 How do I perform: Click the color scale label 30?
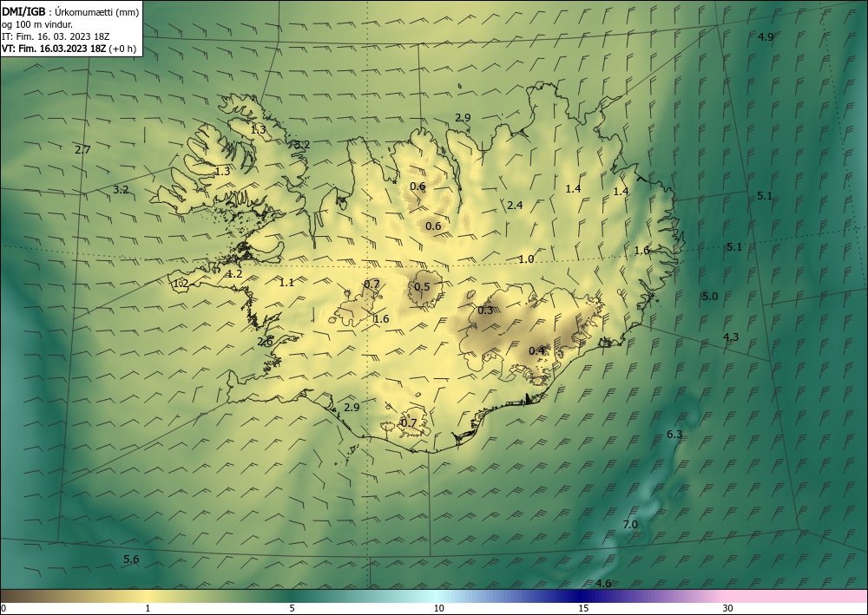point(728,608)
